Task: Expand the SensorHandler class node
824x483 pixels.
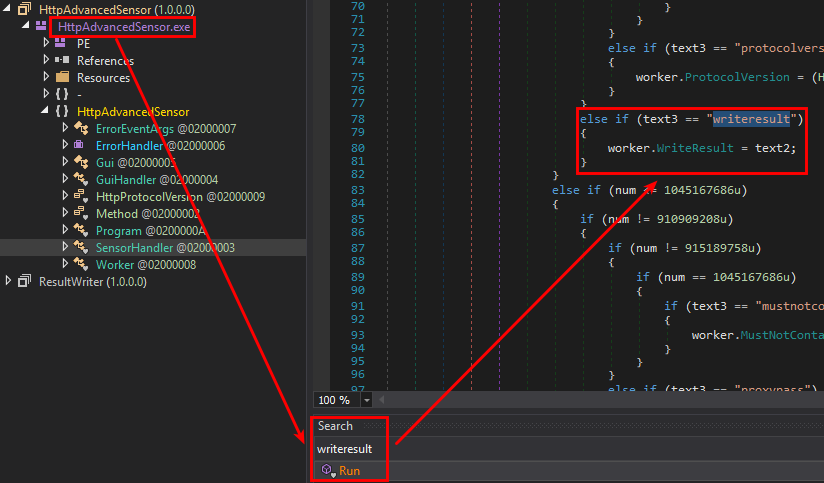Action: pos(65,247)
